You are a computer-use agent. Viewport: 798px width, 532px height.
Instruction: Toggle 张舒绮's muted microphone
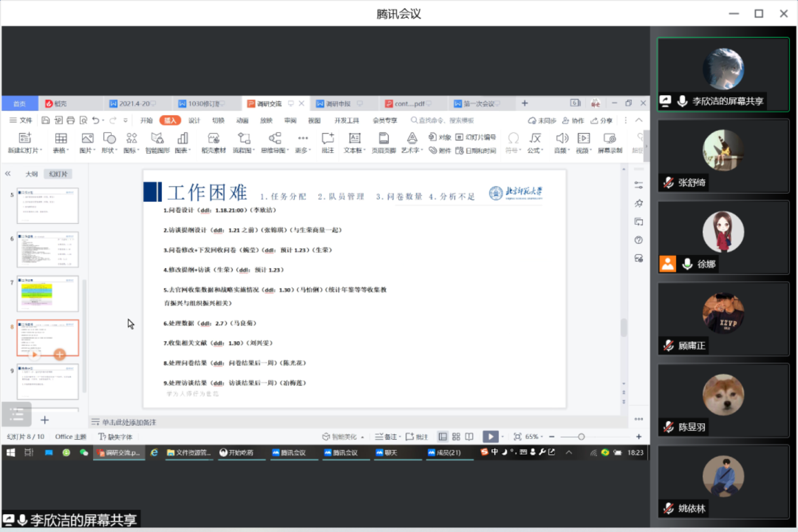(x=668, y=183)
